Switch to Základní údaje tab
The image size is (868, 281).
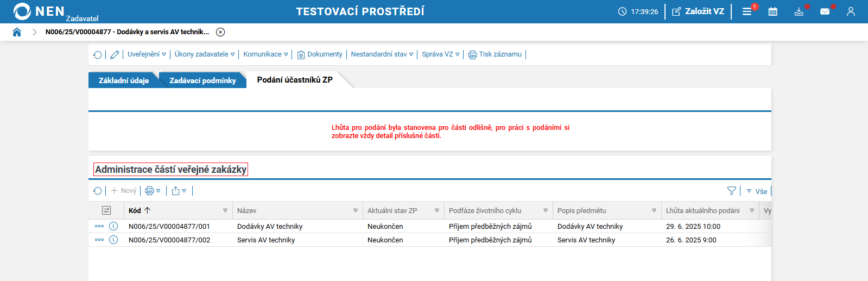124,80
